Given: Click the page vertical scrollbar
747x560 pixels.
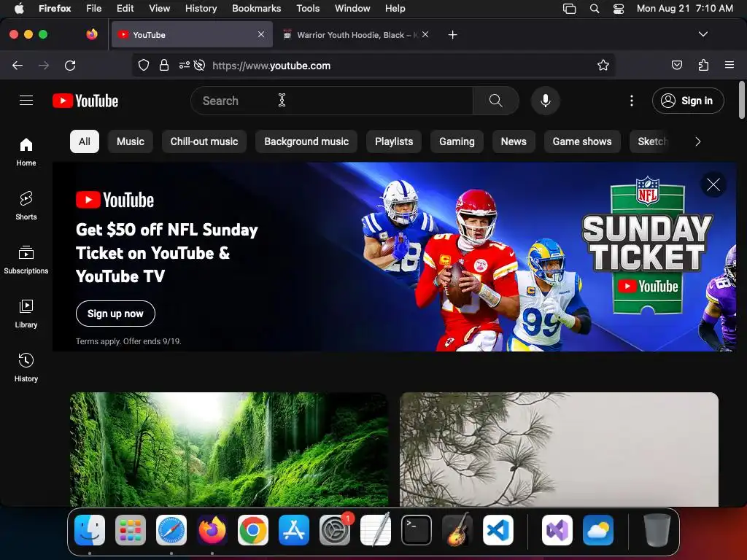Looking at the screenshot, I should coord(741,100).
